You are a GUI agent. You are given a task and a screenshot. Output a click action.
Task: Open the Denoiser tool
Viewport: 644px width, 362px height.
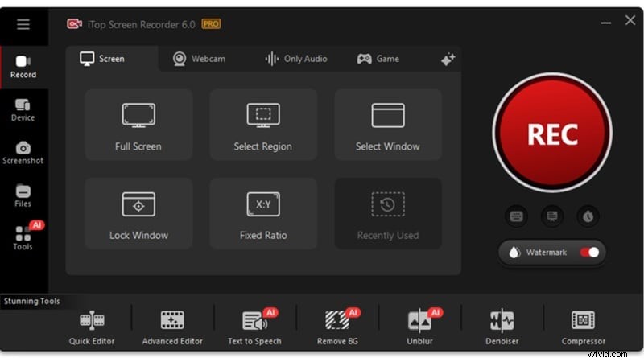[x=502, y=328]
